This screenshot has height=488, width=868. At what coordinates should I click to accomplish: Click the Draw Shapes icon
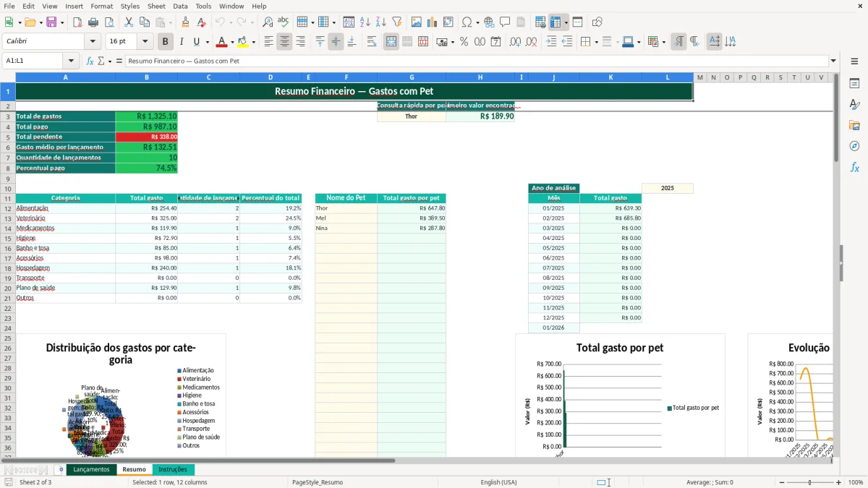pyautogui.click(x=597, y=22)
